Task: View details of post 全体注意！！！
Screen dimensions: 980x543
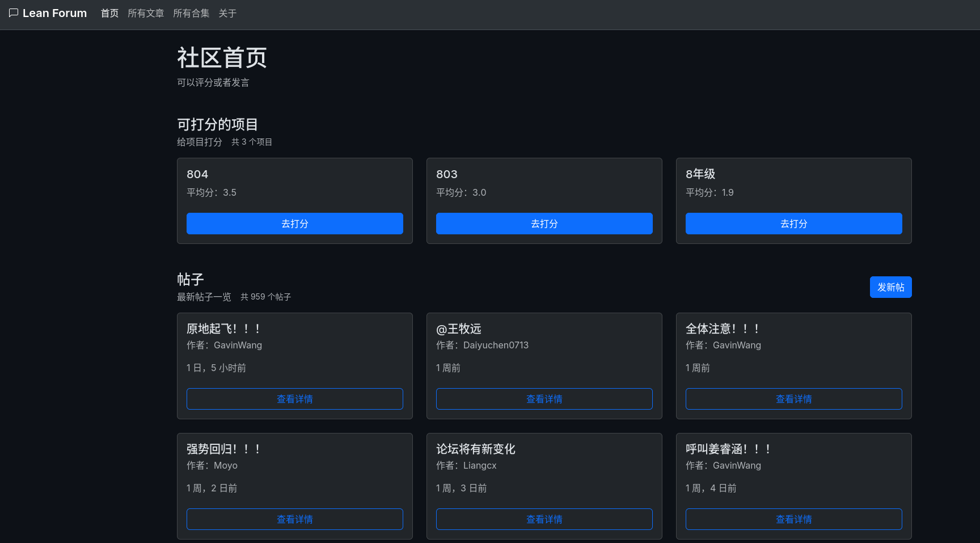Action: [x=794, y=399]
